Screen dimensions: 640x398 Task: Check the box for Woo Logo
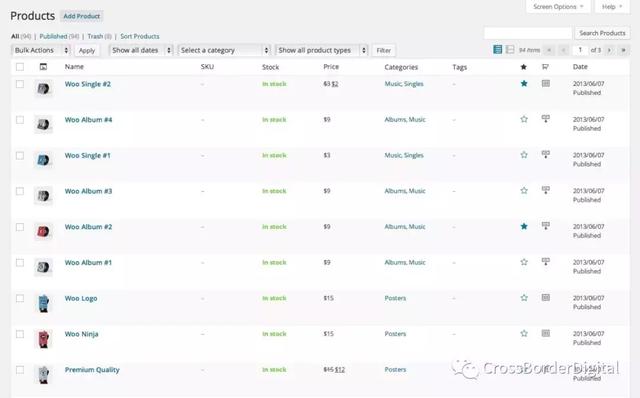[20, 298]
